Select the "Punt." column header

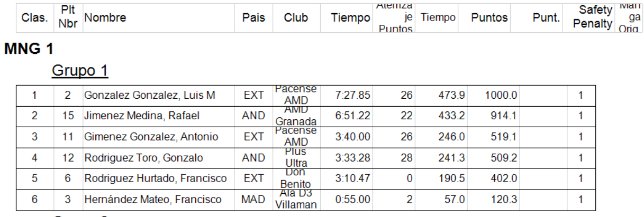click(x=546, y=18)
